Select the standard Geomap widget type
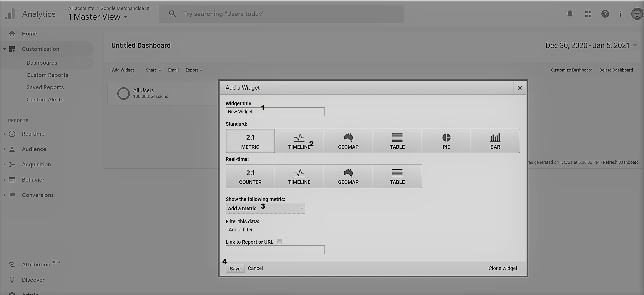The height and width of the screenshot is (295, 644). pos(348,141)
